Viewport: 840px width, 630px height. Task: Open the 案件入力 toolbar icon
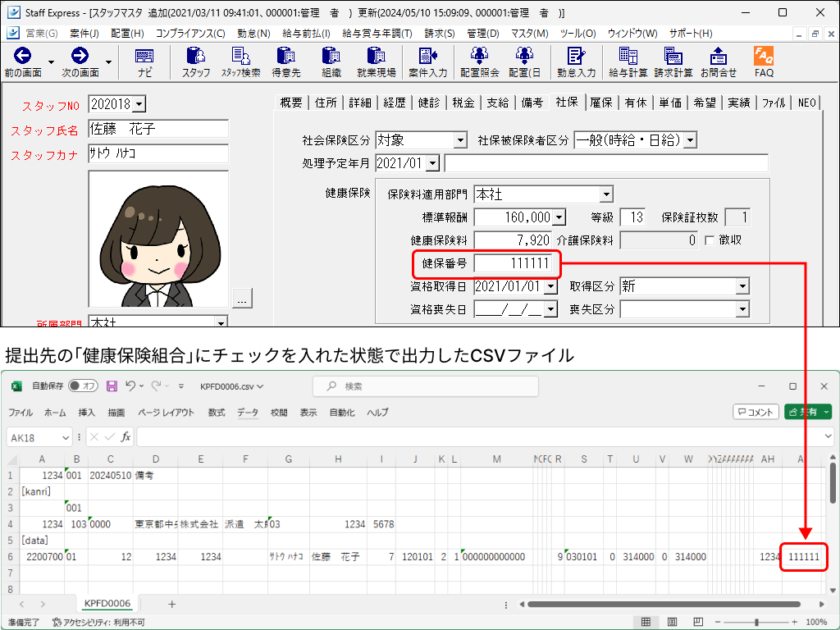click(x=428, y=56)
